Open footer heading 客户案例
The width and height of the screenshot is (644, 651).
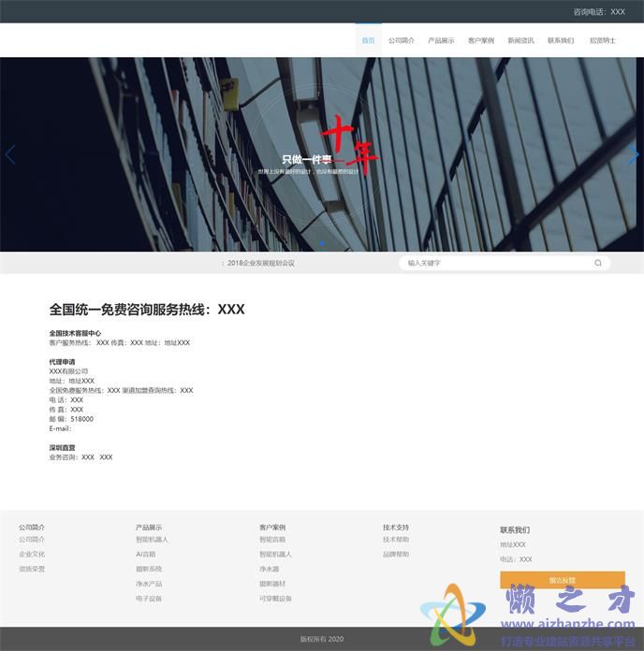(x=272, y=528)
